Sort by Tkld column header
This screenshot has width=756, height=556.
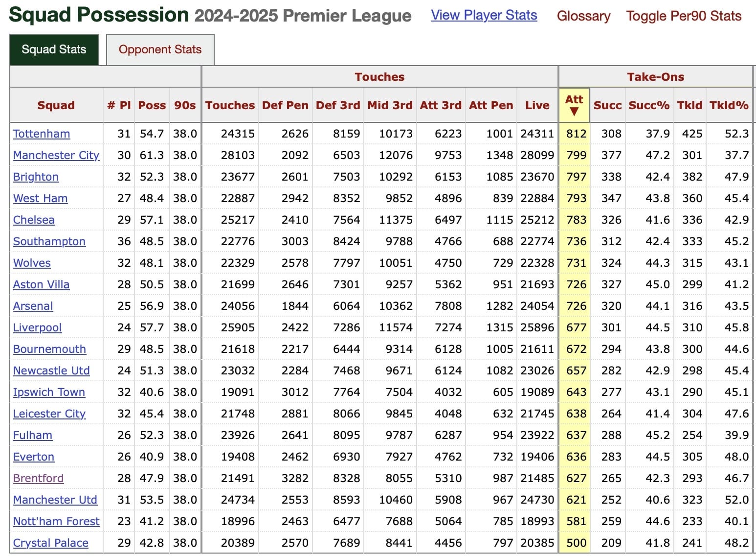689,105
